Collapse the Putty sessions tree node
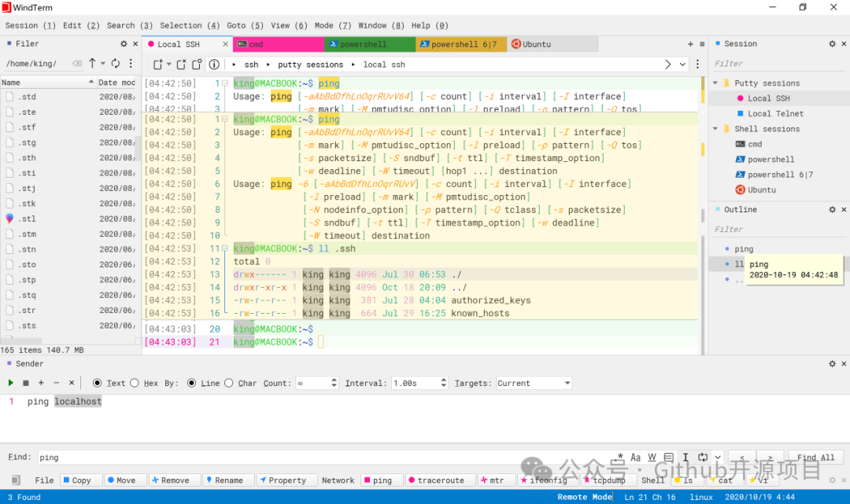 [x=715, y=83]
